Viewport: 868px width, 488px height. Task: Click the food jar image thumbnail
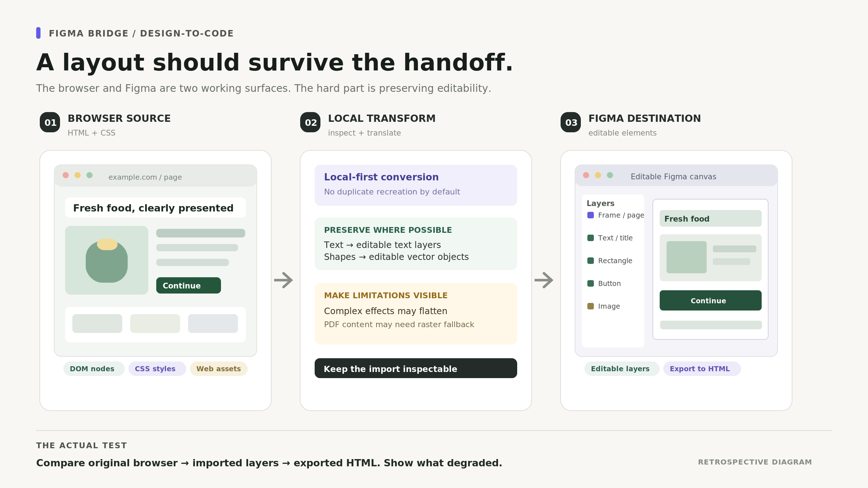107,260
